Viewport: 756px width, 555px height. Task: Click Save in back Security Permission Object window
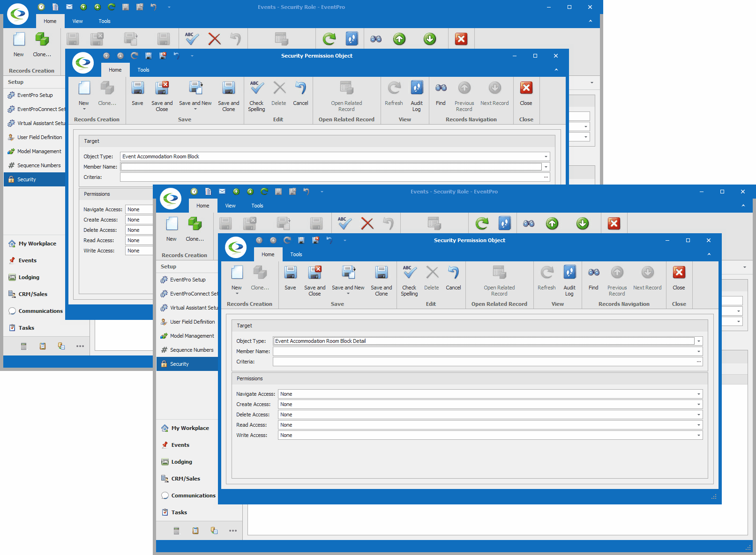point(137,93)
